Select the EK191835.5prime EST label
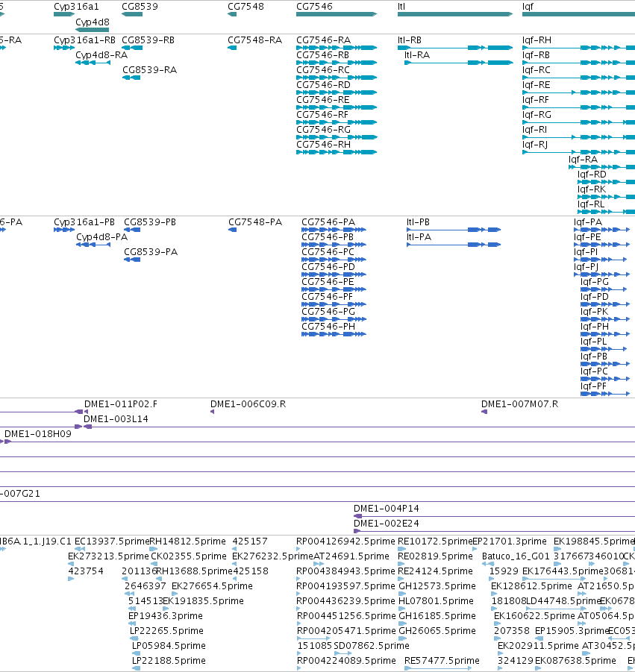This screenshot has height=672, width=635. [x=203, y=601]
